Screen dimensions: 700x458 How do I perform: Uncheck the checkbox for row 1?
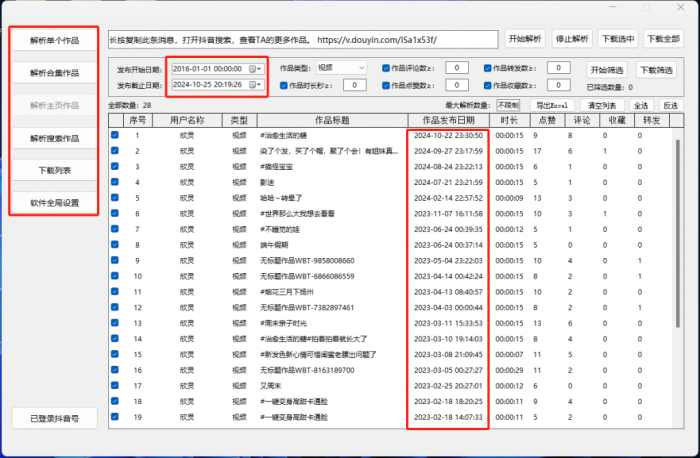115,135
